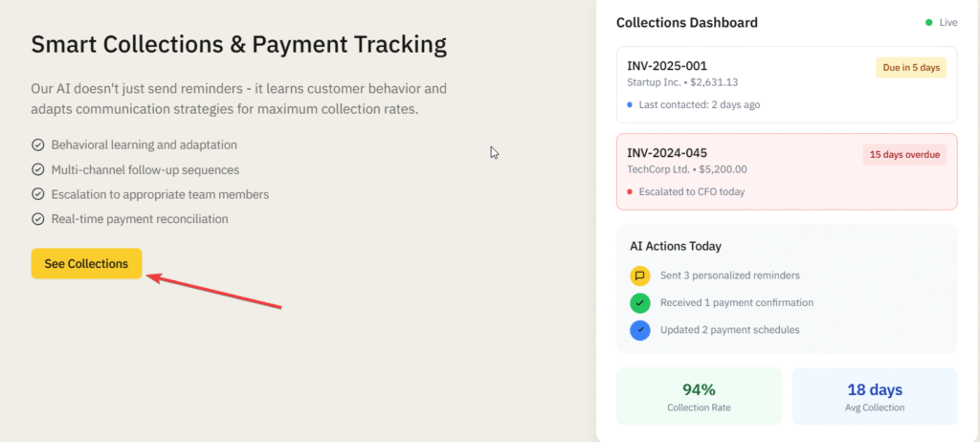Click the green payment confirmation check icon
Image resolution: width=980 pixels, height=442 pixels.
click(639, 302)
